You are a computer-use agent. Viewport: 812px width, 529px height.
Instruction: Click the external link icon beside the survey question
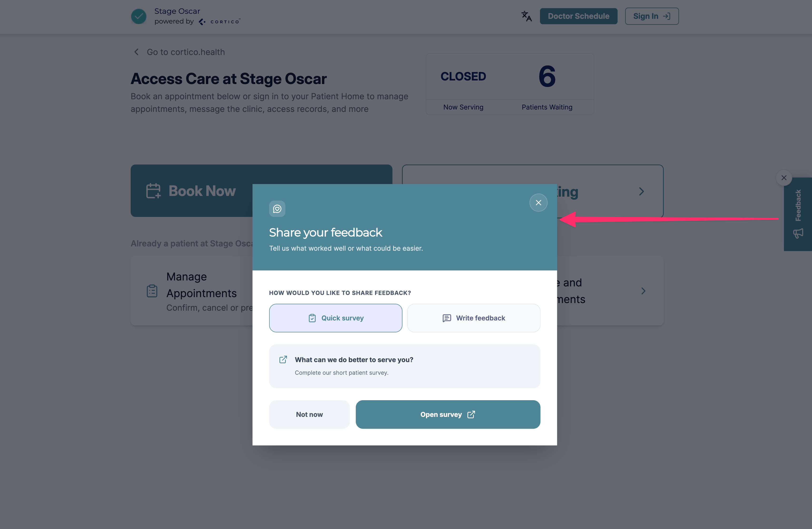283,360
